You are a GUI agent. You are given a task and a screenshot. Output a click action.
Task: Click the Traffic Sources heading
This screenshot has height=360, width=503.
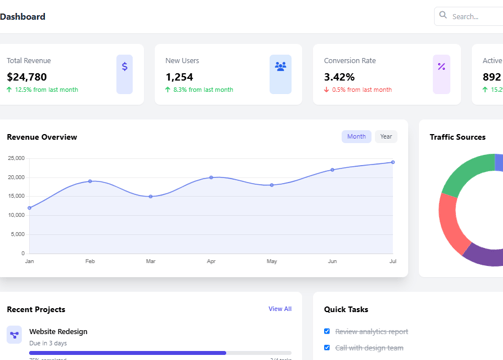pos(458,137)
